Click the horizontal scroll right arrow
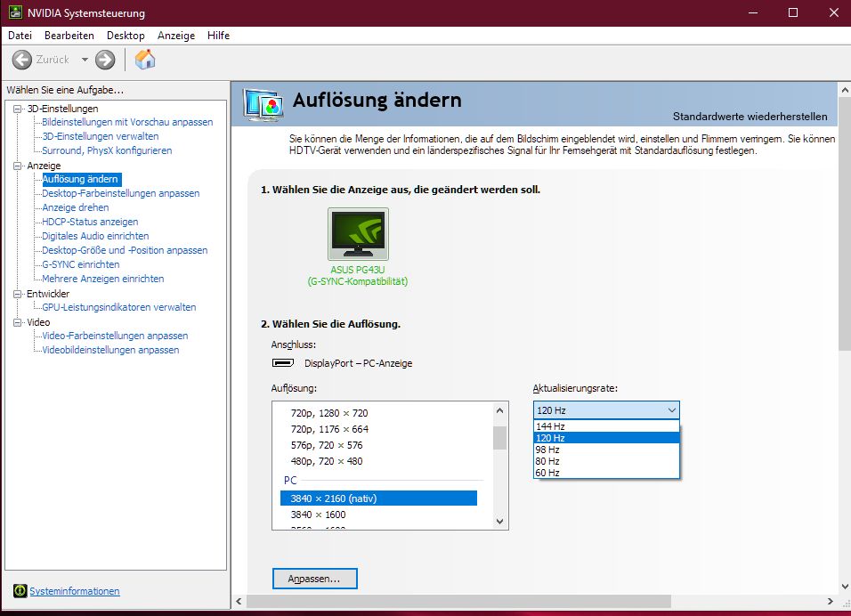851x616 pixels. click(x=830, y=602)
